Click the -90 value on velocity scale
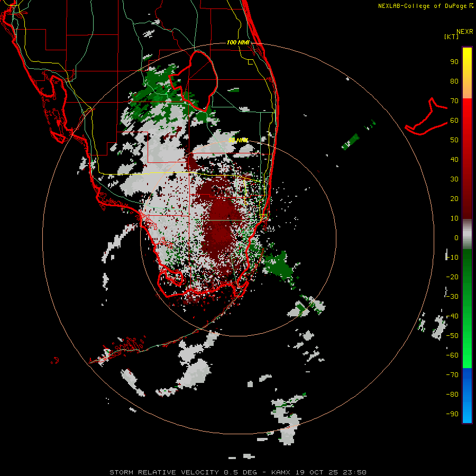 [x=452, y=414]
